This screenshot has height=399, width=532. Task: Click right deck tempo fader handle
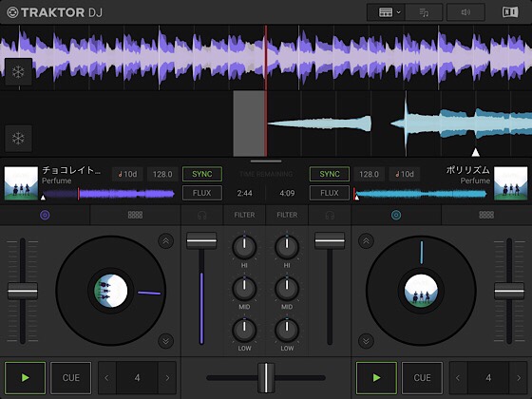[509, 291]
